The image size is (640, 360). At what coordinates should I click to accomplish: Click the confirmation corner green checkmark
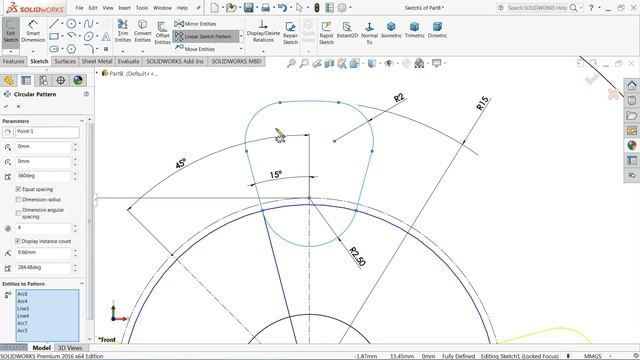[x=591, y=80]
